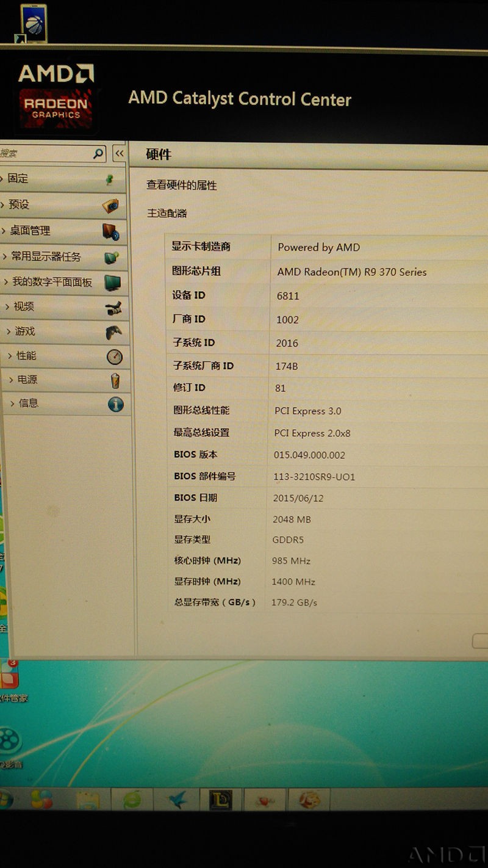Select the memory clock value 1400 MHz
This screenshot has height=868, width=488.
pyautogui.click(x=293, y=582)
